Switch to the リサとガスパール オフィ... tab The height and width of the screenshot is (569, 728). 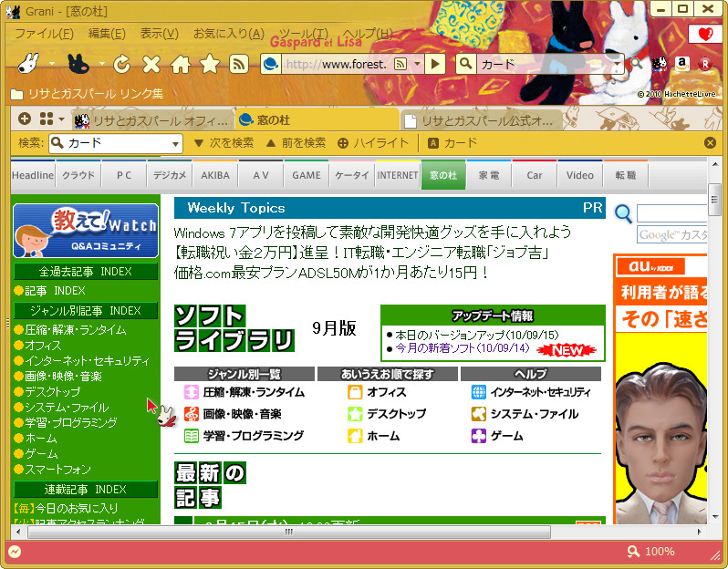[x=152, y=120]
